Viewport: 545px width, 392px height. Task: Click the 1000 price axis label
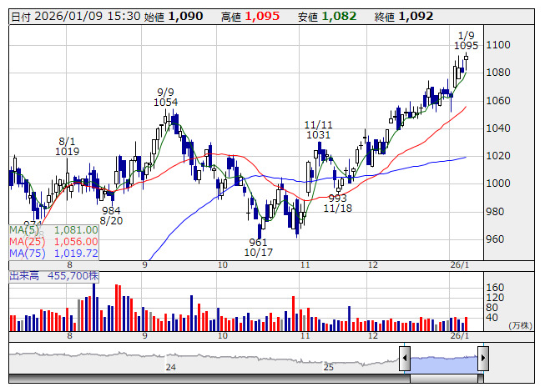(498, 183)
